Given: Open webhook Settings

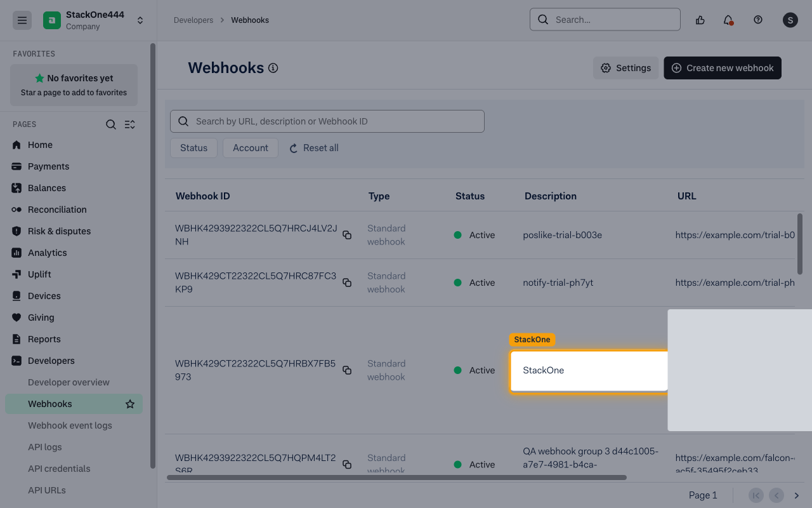Looking at the screenshot, I should (x=626, y=68).
